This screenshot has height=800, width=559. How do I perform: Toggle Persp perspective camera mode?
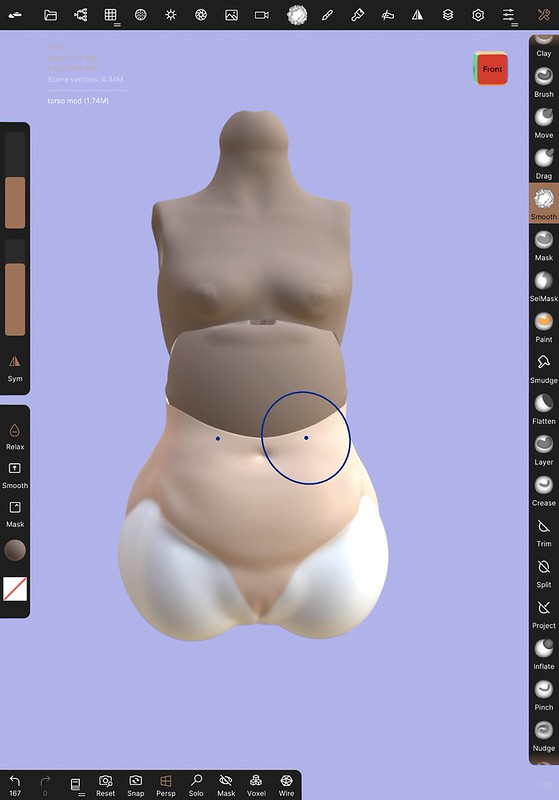166,785
